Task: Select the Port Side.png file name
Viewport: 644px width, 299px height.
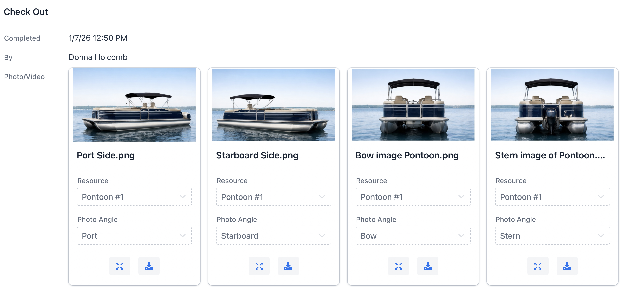Action: pyautogui.click(x=106, y=155)
